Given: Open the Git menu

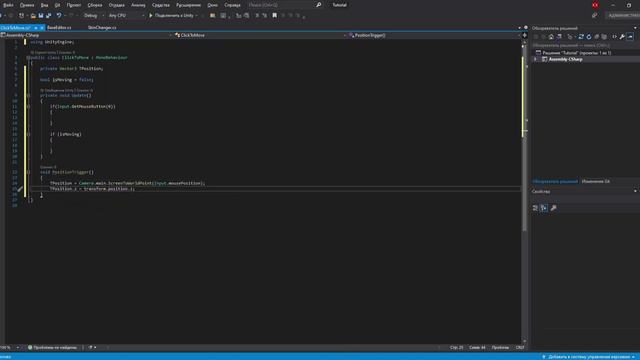Looking at the screenshot, I should 57,5.
